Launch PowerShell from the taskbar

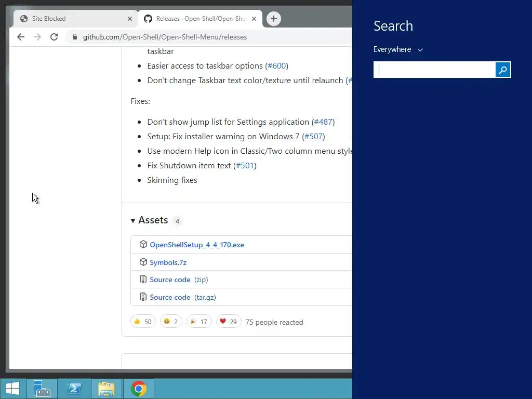coord(74,389)
